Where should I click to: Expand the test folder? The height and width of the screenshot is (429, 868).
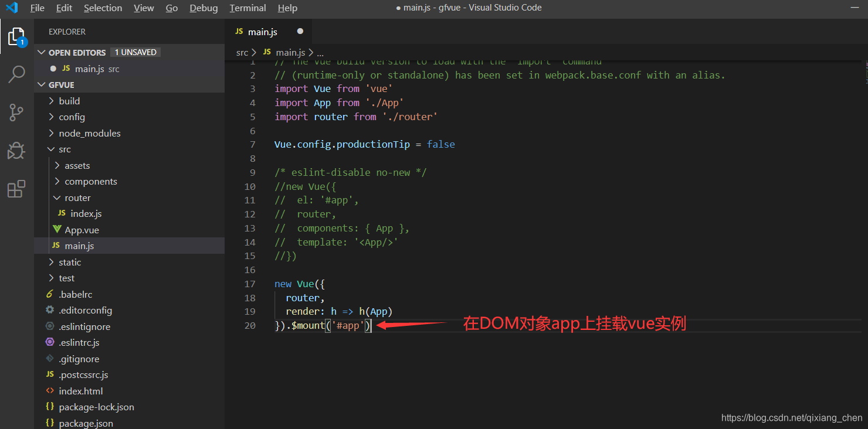pyautogui.click(x=129, y=278)
